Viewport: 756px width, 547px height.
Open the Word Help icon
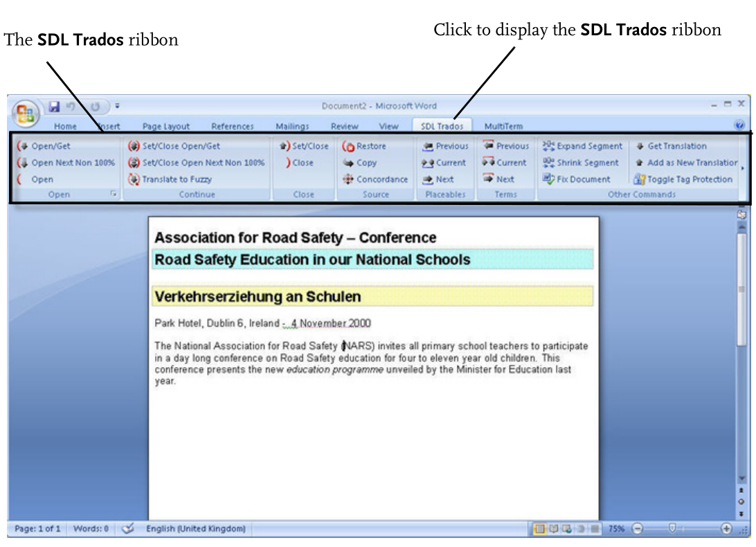[739, 125]
